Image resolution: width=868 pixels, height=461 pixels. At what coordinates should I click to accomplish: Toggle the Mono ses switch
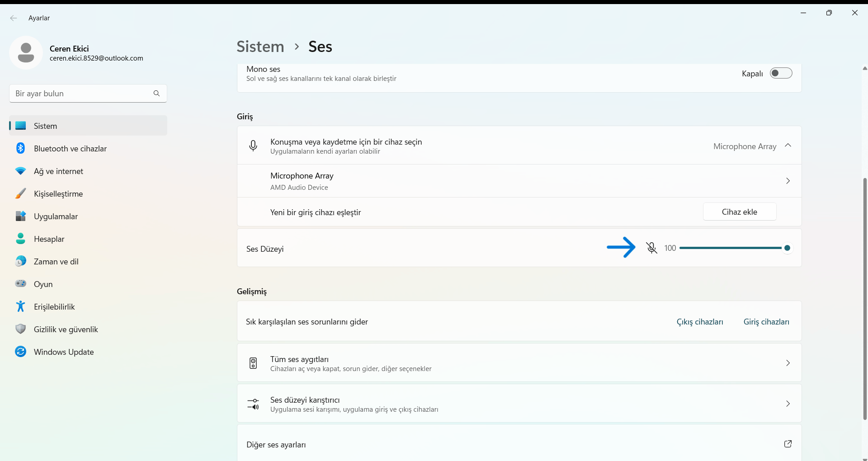tap(781, 73)
